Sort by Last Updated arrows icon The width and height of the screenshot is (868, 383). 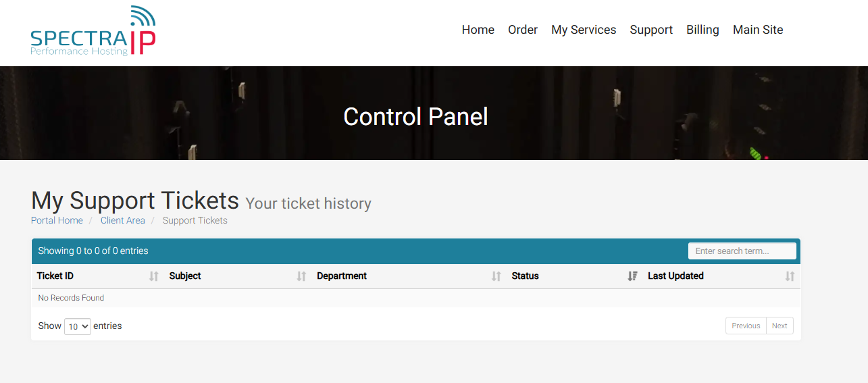click(790, 276)
